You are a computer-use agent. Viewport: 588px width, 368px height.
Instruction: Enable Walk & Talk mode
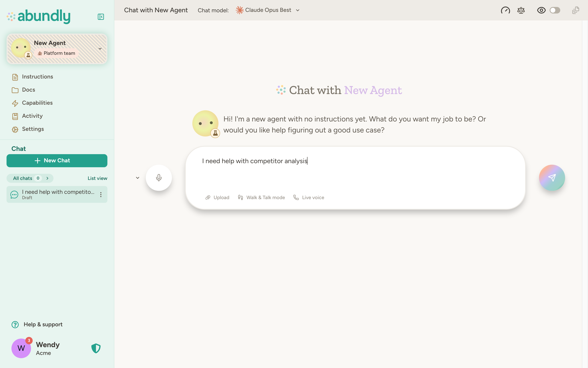(261, 197)
